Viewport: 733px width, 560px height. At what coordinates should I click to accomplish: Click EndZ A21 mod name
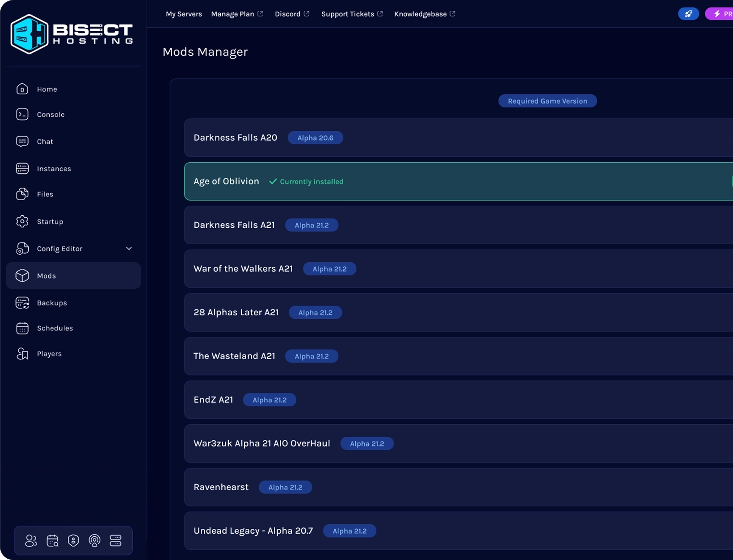(213, 400)
